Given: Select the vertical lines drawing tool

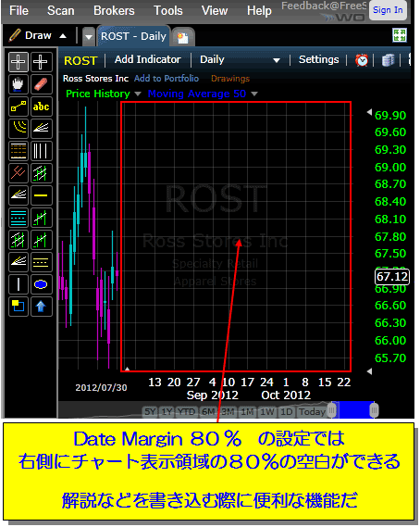Looking at the screenshot, I should tap(42, 151).
